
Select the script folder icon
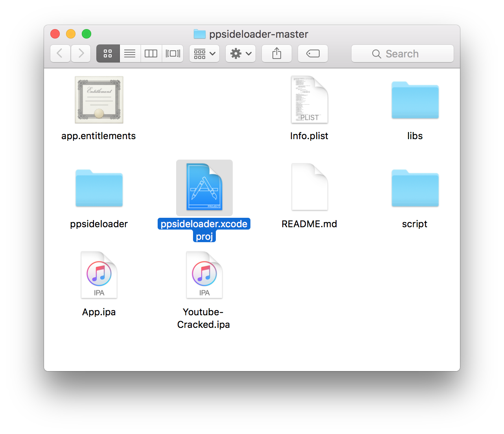pyautogui.click(x=415, y=188)
